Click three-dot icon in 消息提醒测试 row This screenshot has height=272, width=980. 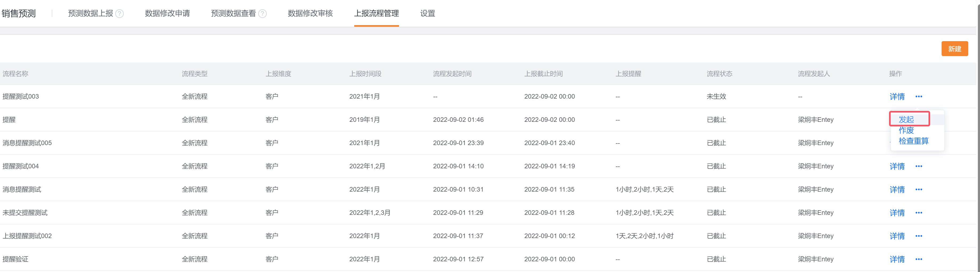click(x=919, y=189)
